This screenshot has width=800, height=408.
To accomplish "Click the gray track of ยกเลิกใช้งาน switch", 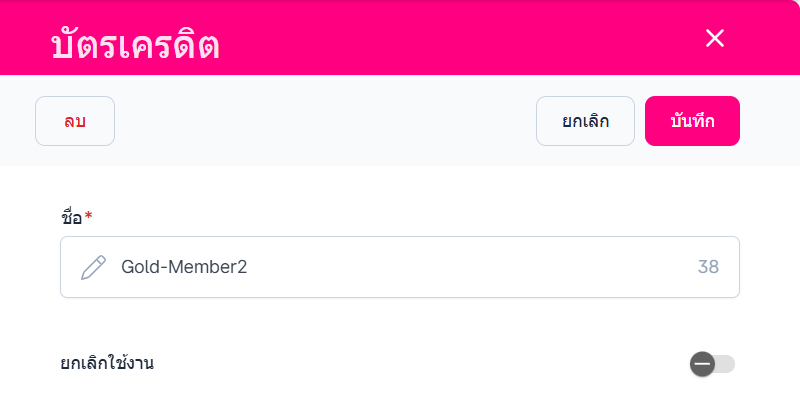I will (x=726, y=364).
